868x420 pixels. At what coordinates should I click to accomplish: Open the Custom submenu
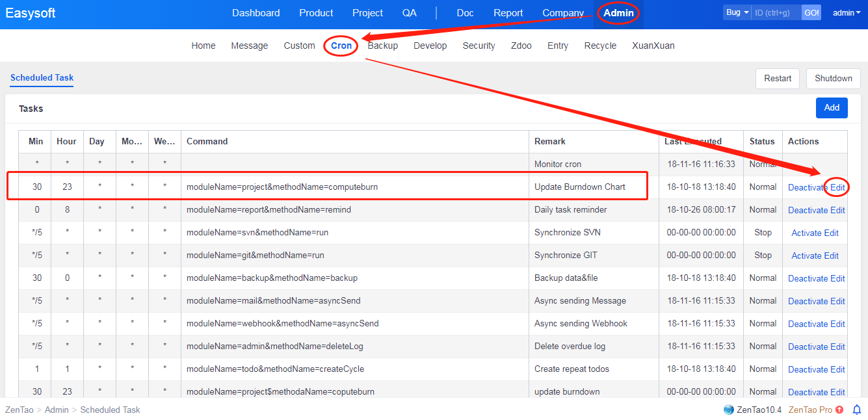[300, 46]
